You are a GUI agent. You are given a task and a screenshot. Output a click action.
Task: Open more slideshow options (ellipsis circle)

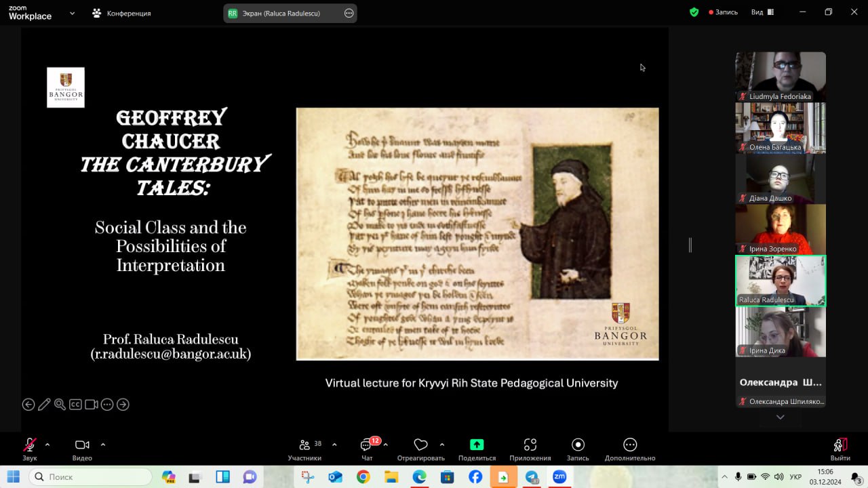107,405
